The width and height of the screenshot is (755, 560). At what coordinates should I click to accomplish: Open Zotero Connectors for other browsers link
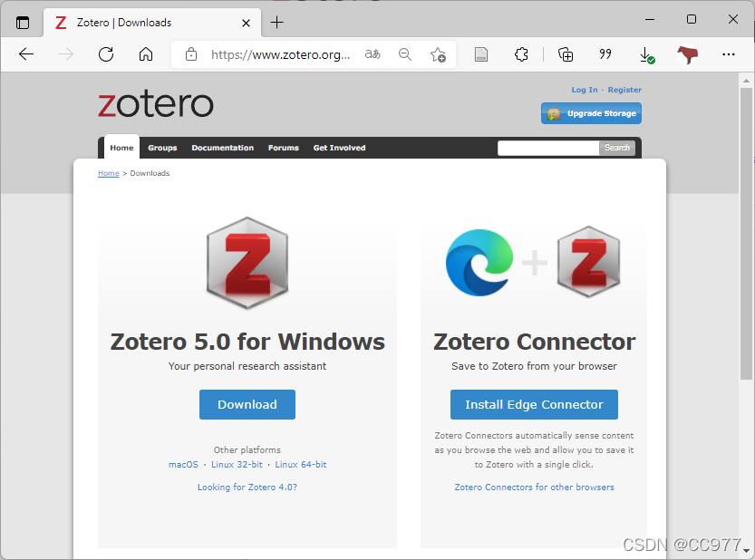pyautogui.click(x=534, y=488)
